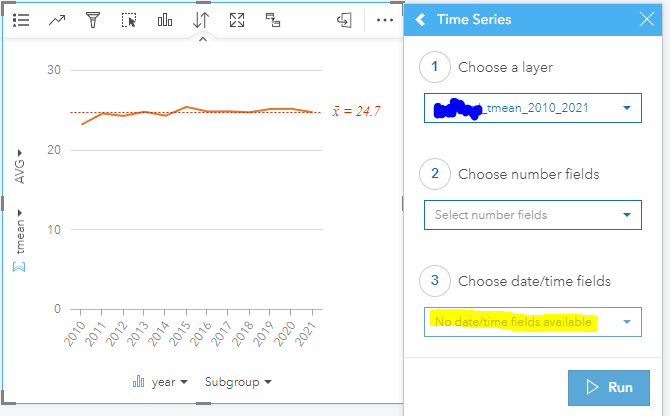The height and width of the screenshot is (416, 670).
Task: Open the No date/time fields available dropdown
Action: (x=532, y=322)
